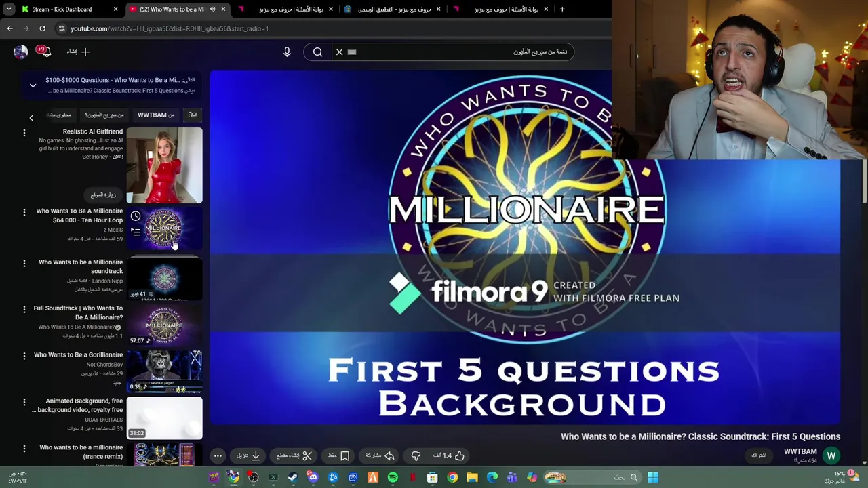Screen dimensions: 868x488
Task: Open the Windows Start menu
Action: [652, 478]
